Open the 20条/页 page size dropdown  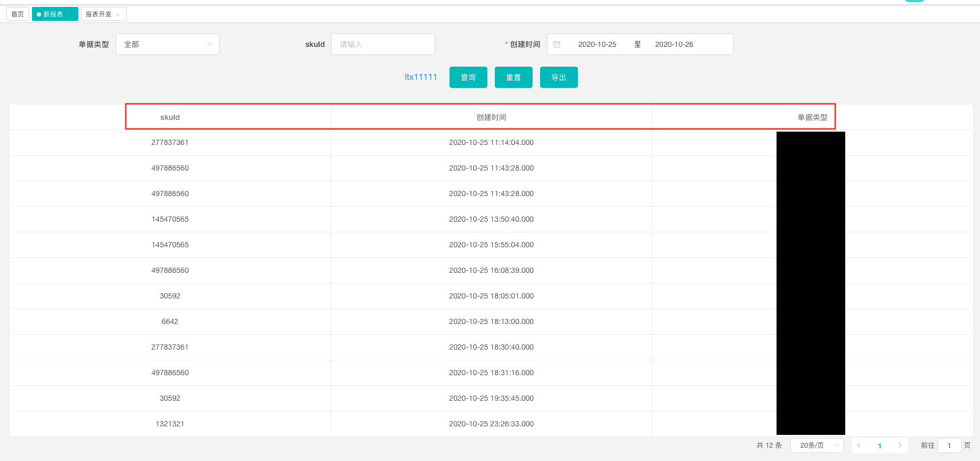click(x=817, y=446)
